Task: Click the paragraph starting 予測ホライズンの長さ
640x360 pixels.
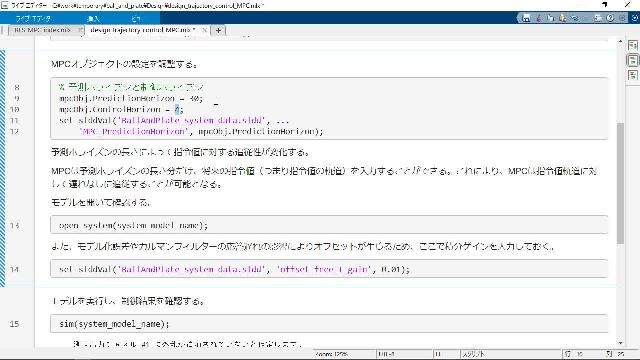Action: [x=180, y=152]
